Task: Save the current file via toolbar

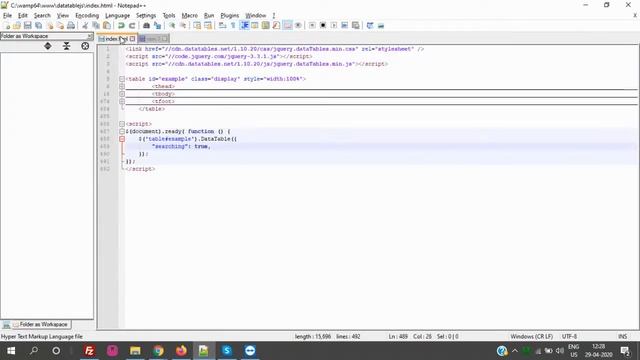Action: coord(27,25)
